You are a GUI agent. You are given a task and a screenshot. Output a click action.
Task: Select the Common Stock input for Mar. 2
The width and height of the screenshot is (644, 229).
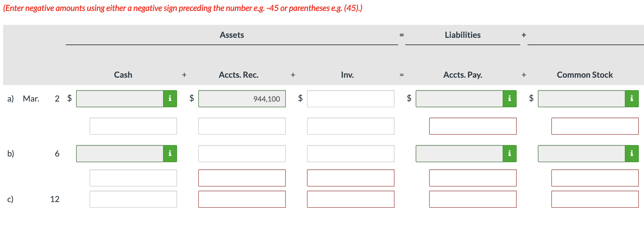pyautogui.click(x=582, y=99)
